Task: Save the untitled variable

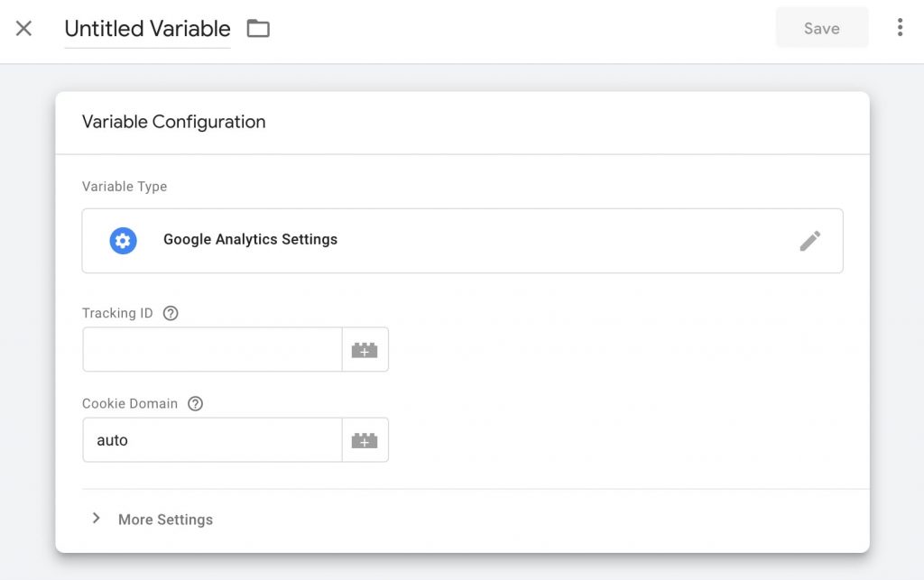Action: pyautogui.click(x=821, y=28)
